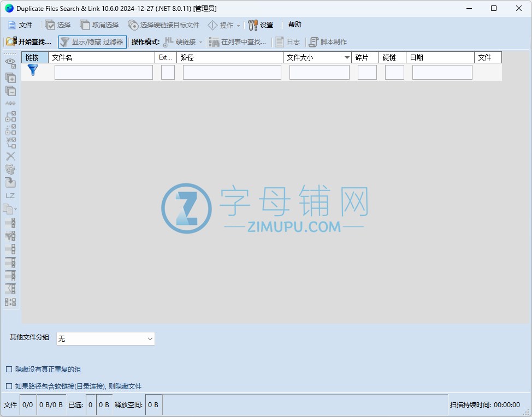
Task: Click the 链接 column header
Action: [34, 58]
